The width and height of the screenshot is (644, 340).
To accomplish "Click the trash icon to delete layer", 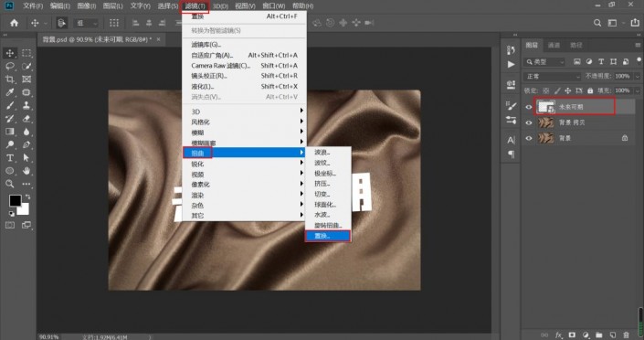I will [626, 335].
